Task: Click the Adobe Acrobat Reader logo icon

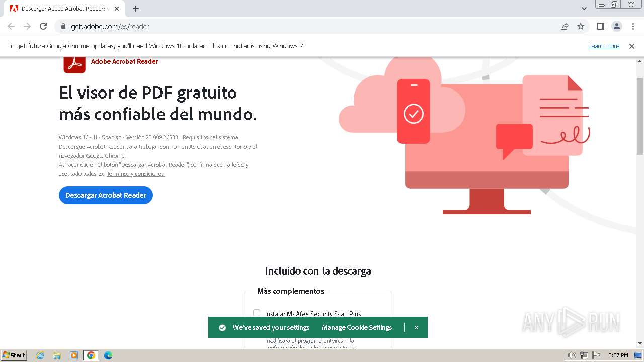Action: [x=74, y=65]
